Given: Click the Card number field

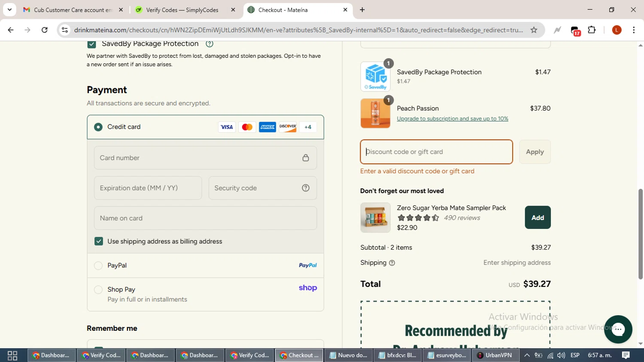Looking at the screenshot, I should (x=206, y=158).
